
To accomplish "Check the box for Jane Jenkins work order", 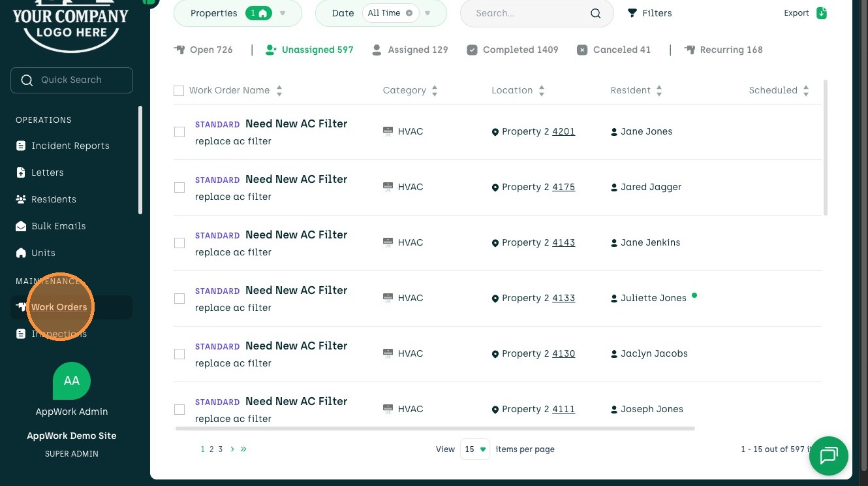I will [179, 243].
